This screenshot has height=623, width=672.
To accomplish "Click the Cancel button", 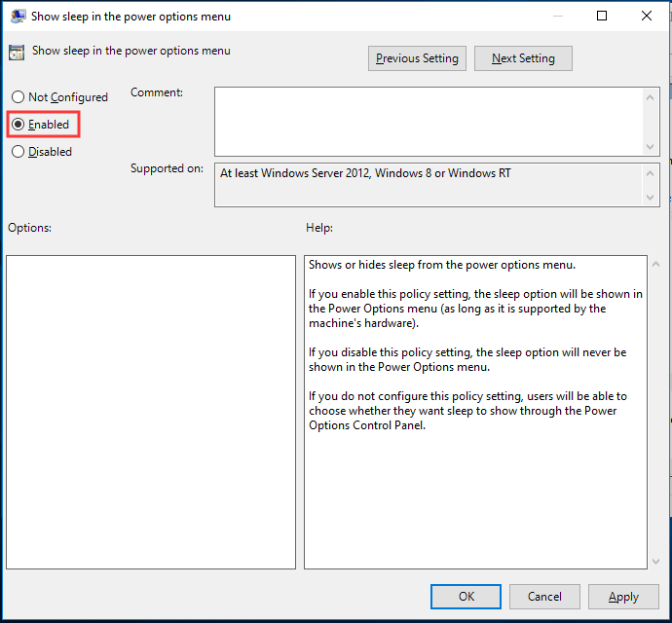I will pyautogui.click(x=544, y=597).
